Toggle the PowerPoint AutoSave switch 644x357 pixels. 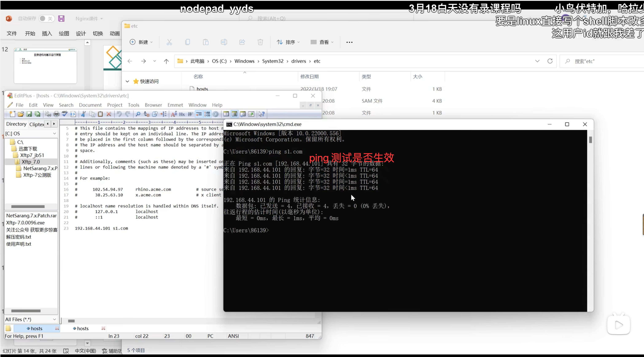46,19
